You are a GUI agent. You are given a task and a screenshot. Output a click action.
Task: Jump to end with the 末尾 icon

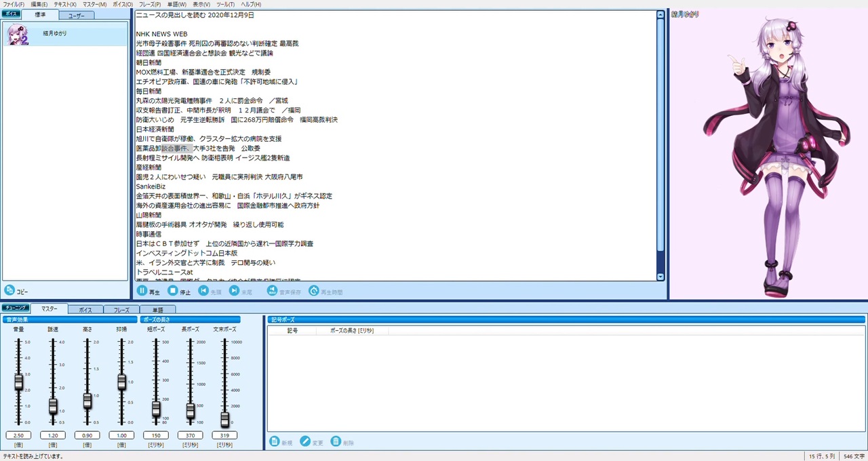tap(234, 291)
